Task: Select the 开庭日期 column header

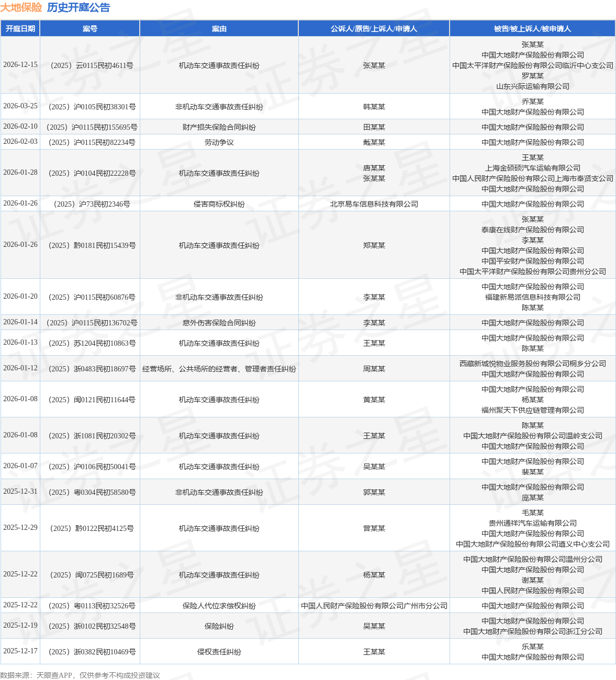Action: [x=20, y=29]
